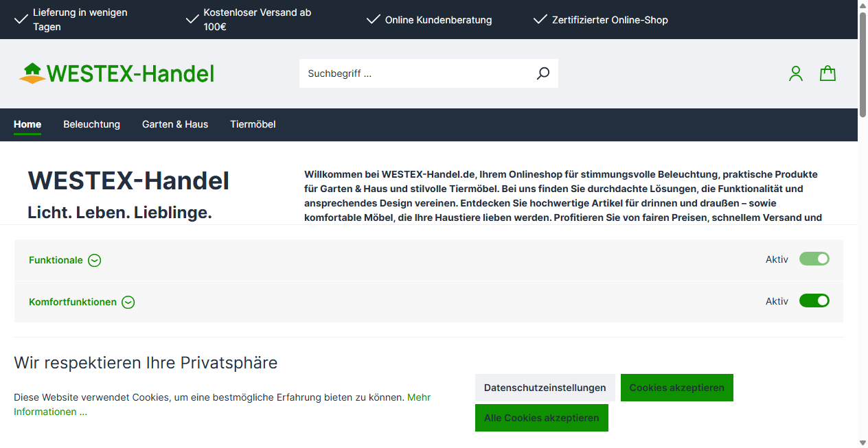Disable the Funktionale cookies toggle
The width and height of the screenshot is (868, 448).
click(814, 259)
